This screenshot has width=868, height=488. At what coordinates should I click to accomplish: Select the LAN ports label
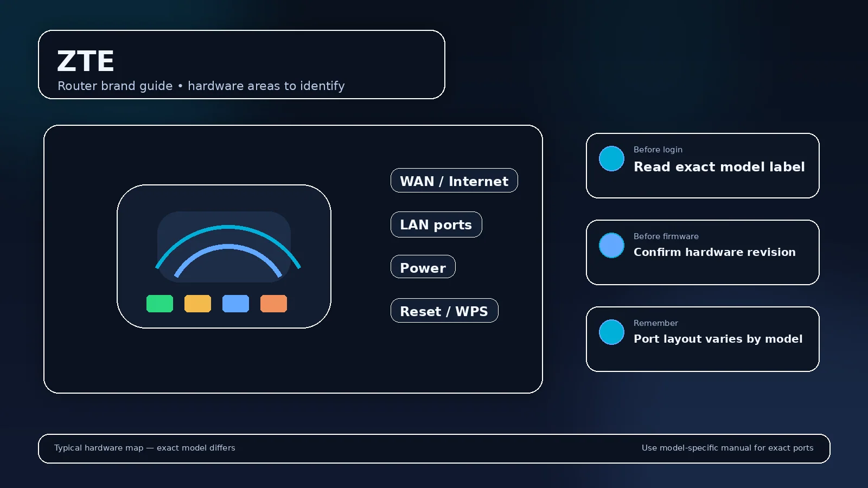(436, 224)
